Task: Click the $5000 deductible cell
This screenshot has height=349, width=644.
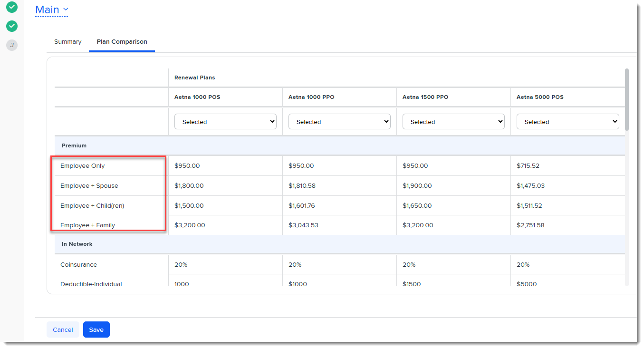Action: point(527,284)
